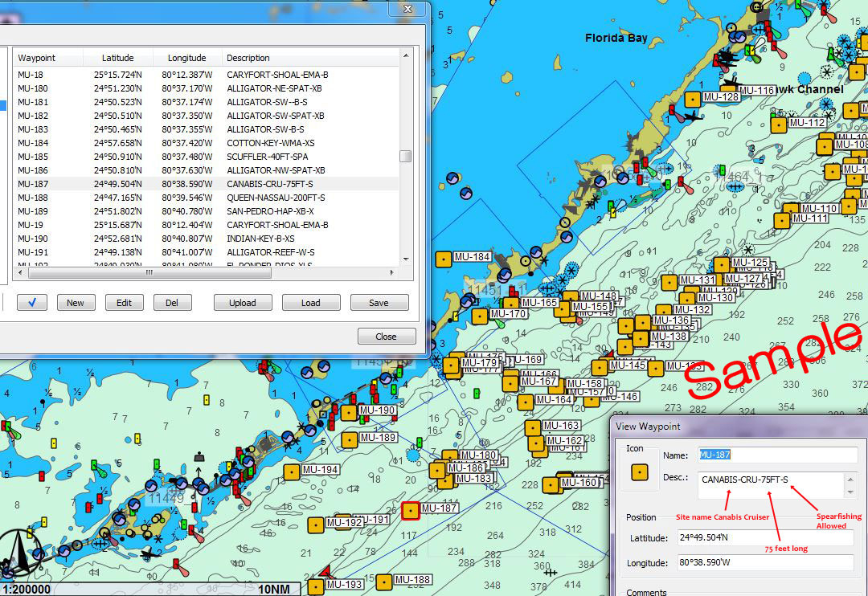868x596 pixels.
Task: Sort list by Waypoint column header
Action: pyautogui.click(x=37, y=58)
